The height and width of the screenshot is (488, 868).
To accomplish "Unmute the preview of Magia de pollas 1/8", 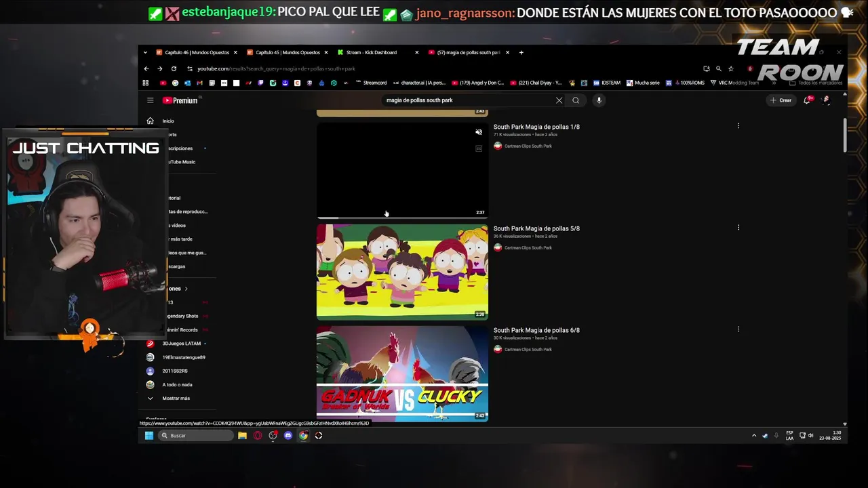I will coord(479,132).
